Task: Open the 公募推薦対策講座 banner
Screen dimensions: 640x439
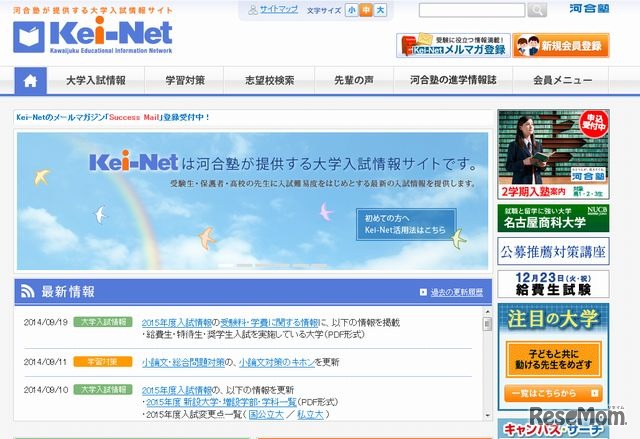Action: pos(553,251)
